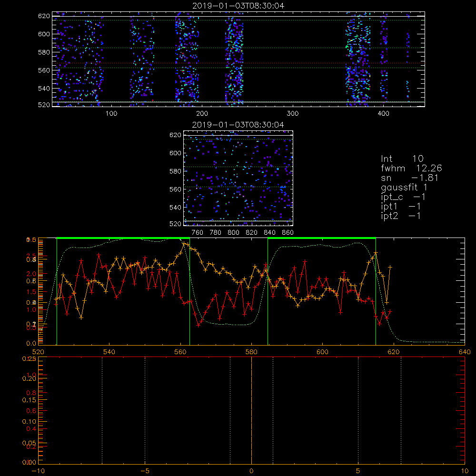
Task: Select the "fwhm 12.26" readout line
Action: pos(411,168)
